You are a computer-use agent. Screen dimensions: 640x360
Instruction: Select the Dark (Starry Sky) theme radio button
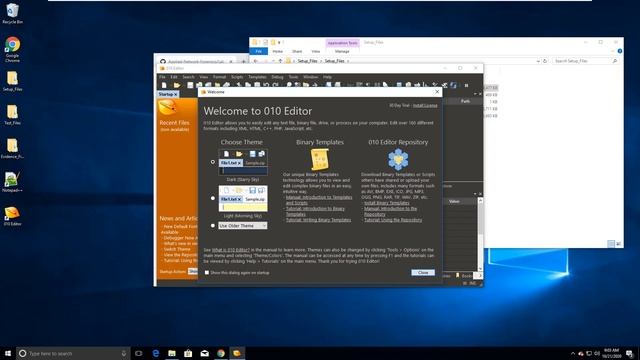(x=213, y=162)
